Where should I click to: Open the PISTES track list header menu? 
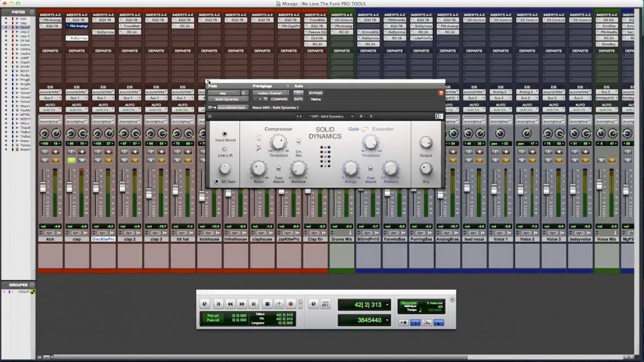(x=32, y=12)
